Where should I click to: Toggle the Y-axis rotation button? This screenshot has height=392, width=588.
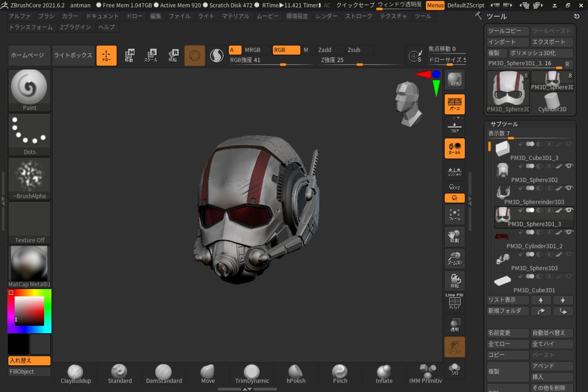454,198
